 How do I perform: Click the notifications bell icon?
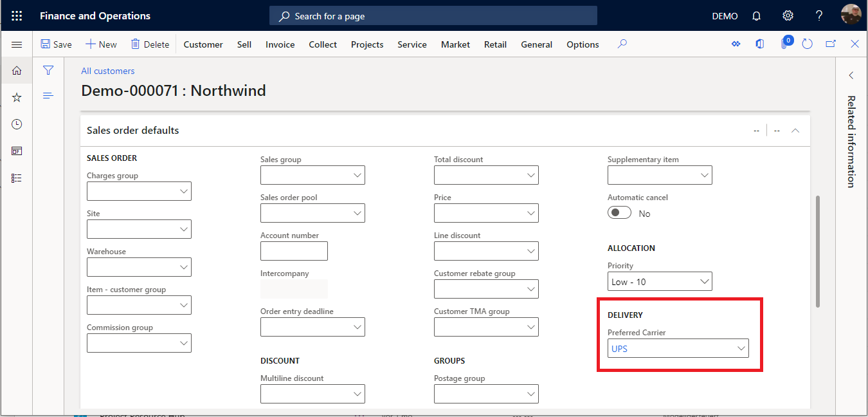point(757,16)
